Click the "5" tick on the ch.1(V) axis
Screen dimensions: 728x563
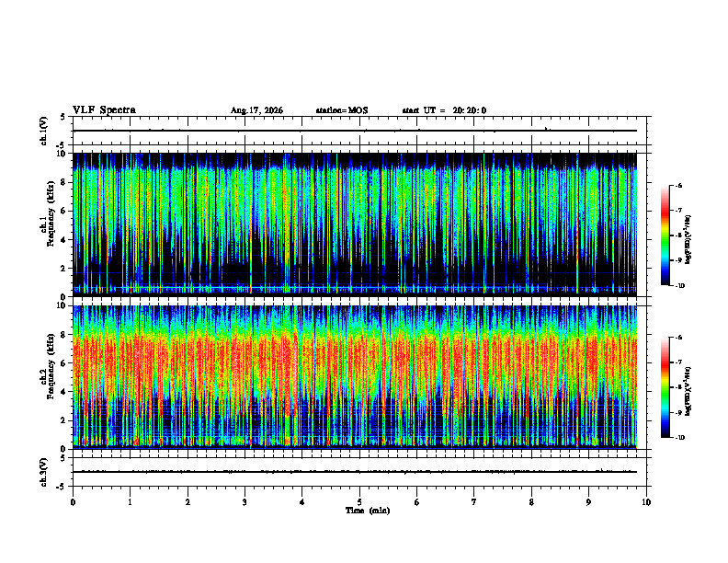click(63, 117)
